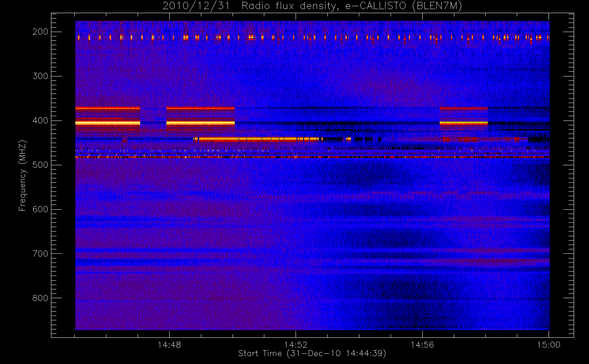Select the 600 frequency tick label
Viewport: 589px width, 364px height.
tap(40, 209)
